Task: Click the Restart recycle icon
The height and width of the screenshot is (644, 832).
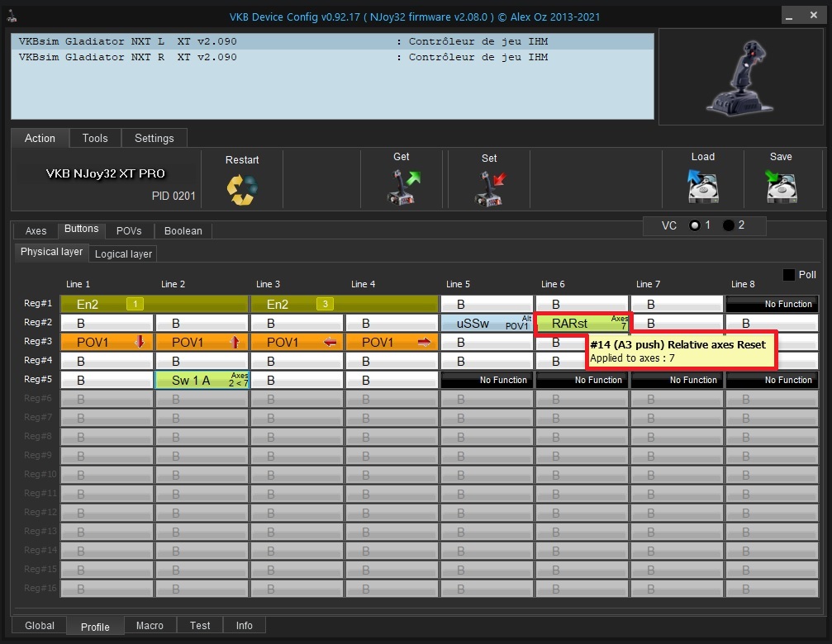Action: click(x=242, y=190)
